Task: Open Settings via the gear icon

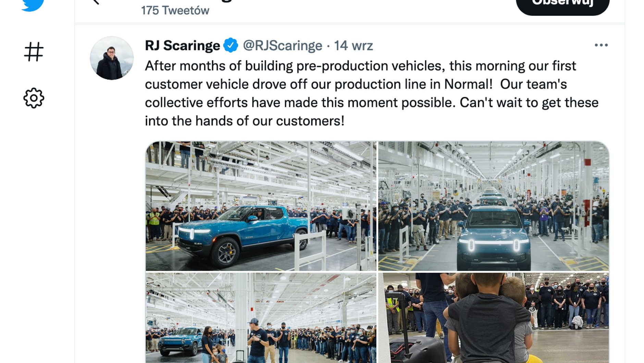Action: click(34, 98)
